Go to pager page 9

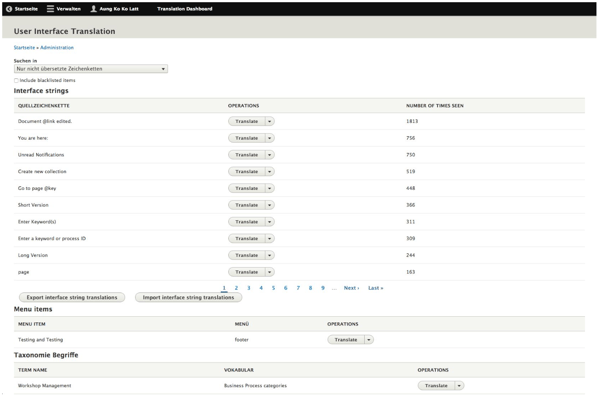(x=323, y=288)
